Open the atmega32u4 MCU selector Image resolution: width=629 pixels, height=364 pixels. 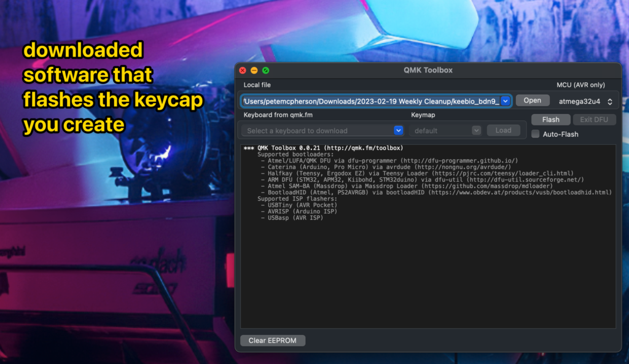click(585, 101)
